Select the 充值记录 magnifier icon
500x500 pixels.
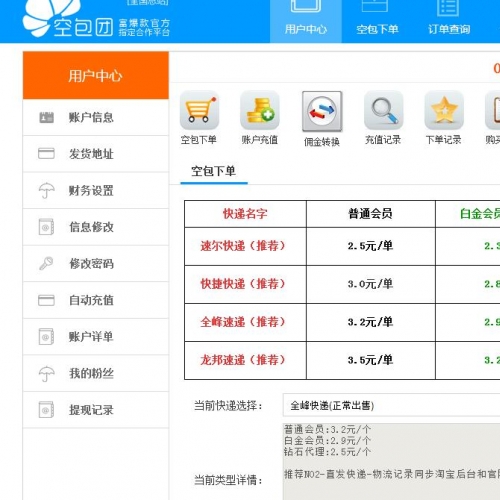coord(384,110)
